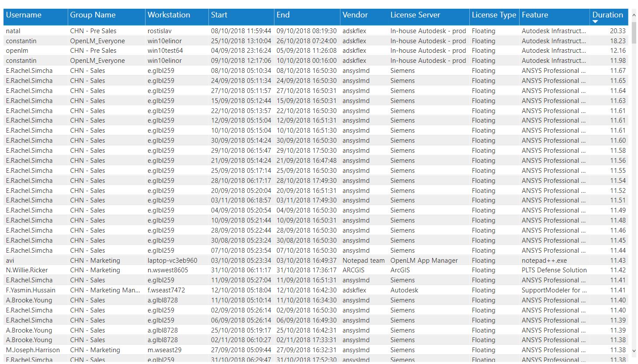Click the M.Joseph.Harrison username cell
638x364 pixels.
[x=33, y=350]
